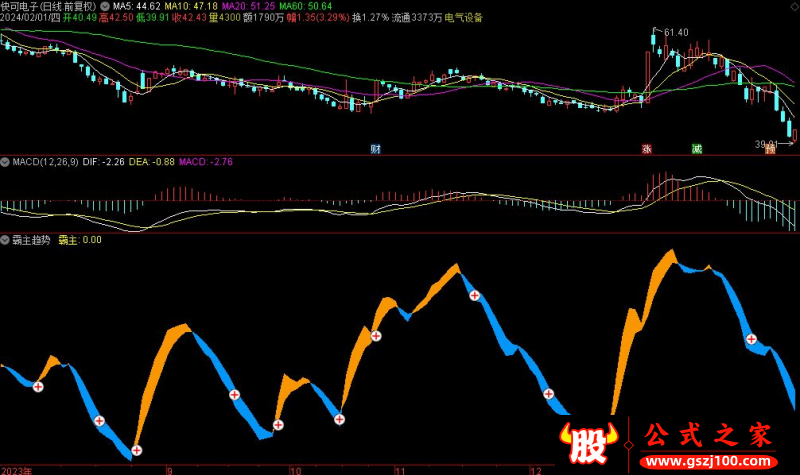Screen dimensions: 800x475
Task: Click the red 股 bull-horn logo
Action: (589, 442)
